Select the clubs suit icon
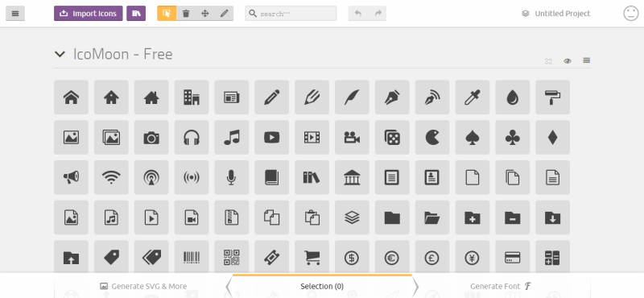This screenshot has width=644, height=298. point(513,137)
